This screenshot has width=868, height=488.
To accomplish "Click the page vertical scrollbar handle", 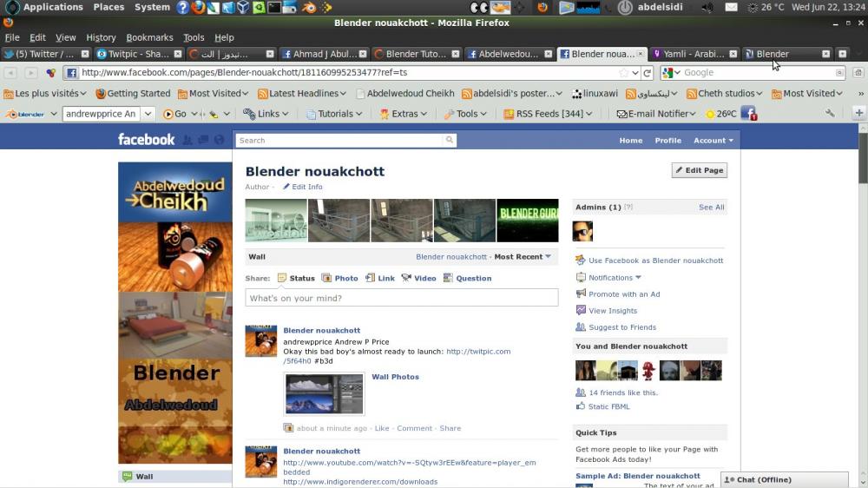I will 863,157.
